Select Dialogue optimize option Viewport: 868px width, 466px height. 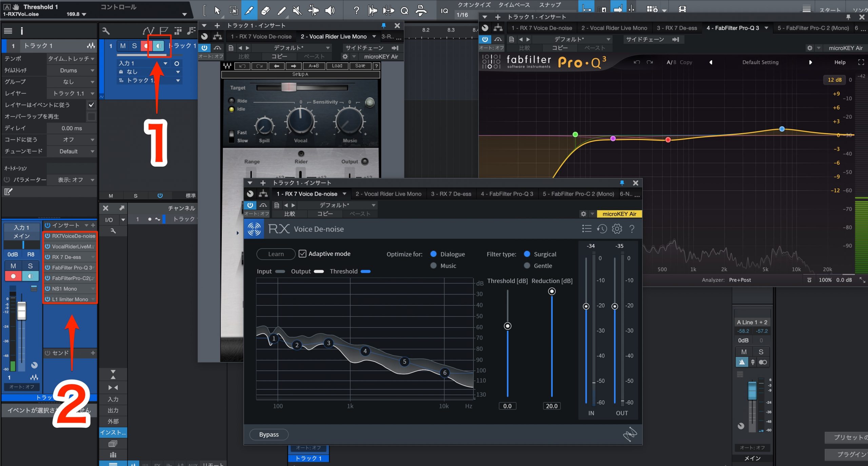coord(433,254)
